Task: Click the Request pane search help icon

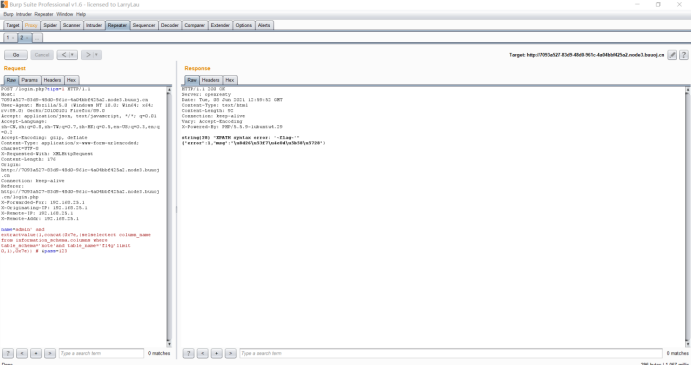Action: point(8,353)
